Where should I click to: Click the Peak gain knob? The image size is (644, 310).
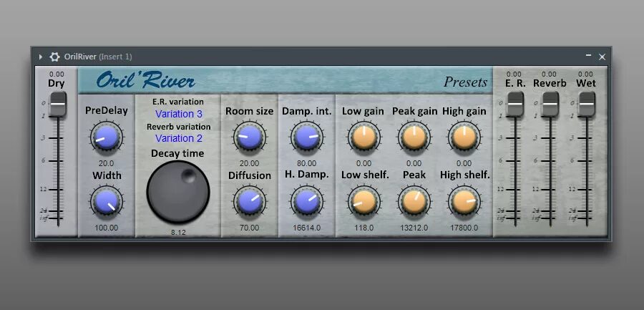coord(414,137)
